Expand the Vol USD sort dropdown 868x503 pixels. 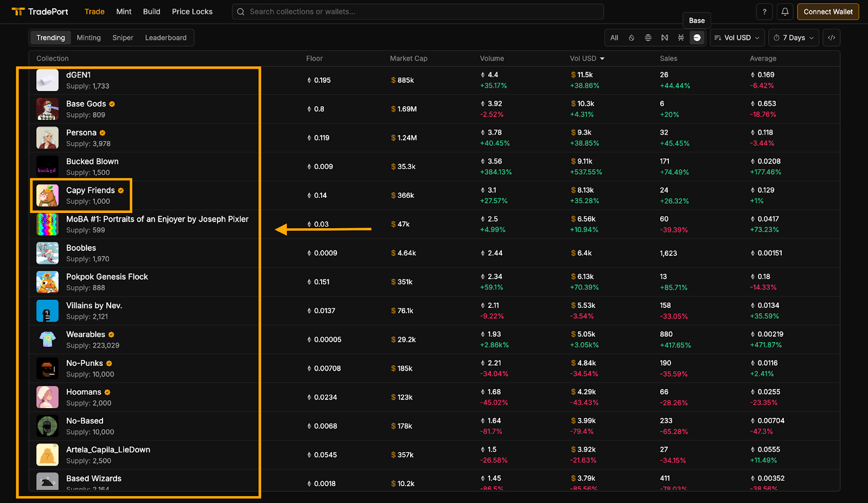[x=737, y=37]
